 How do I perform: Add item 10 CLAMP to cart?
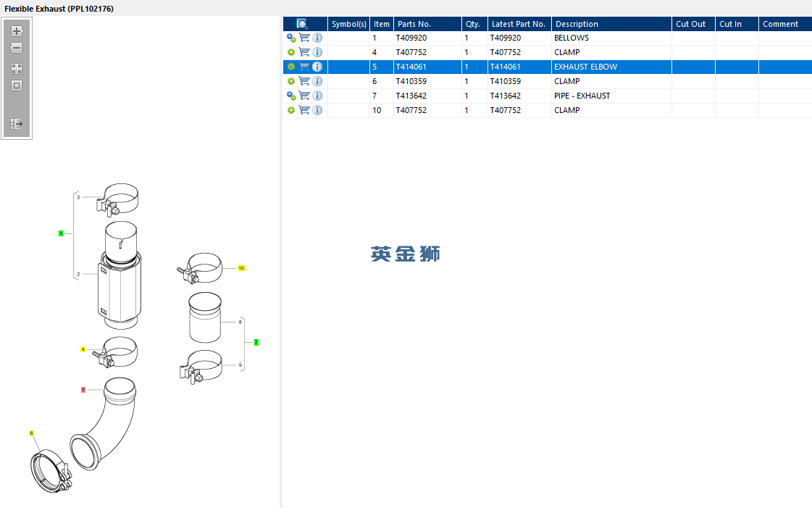point(304,110)
